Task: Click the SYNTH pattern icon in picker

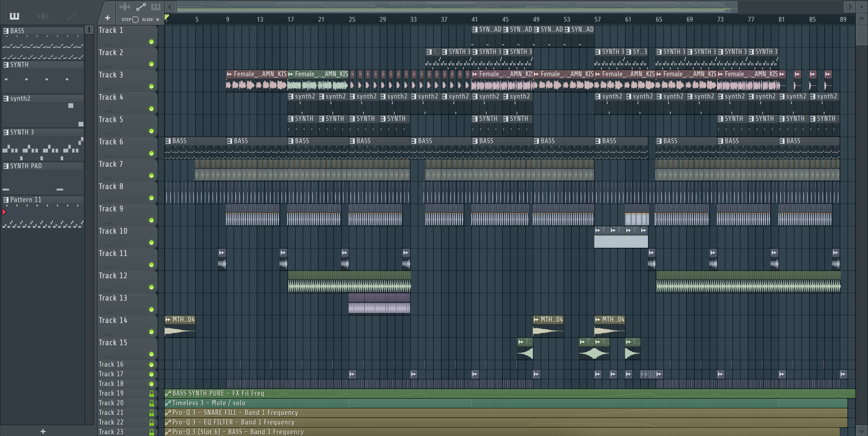Action: click(x=6, y=65)
